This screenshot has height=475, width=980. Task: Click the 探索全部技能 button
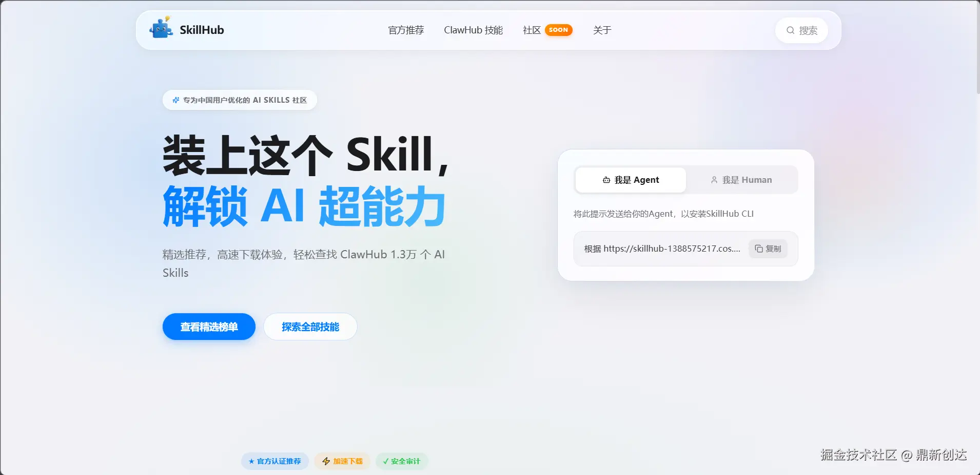click(x=310, y=327)
